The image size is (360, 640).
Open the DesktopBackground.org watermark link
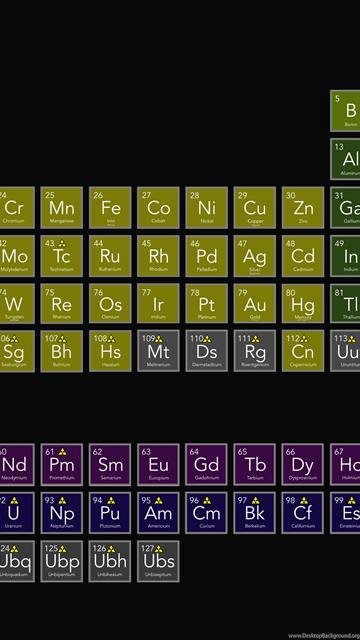click(324, 636)
